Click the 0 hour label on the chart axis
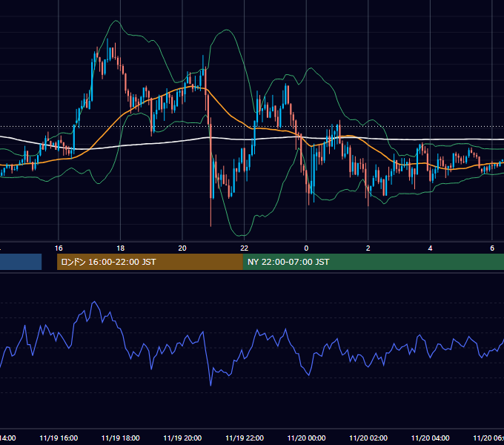Image resolution: width=504 pixels, height=445 pixels. 306,248
